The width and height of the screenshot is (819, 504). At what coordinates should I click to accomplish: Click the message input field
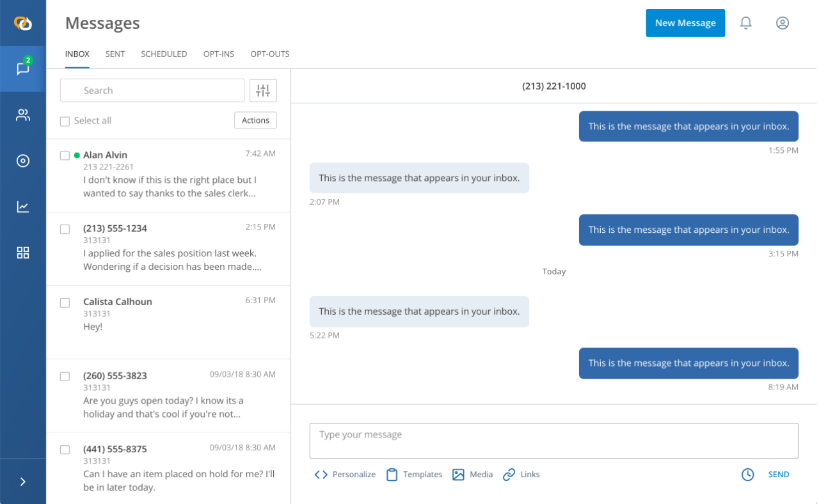click(553, 441)
